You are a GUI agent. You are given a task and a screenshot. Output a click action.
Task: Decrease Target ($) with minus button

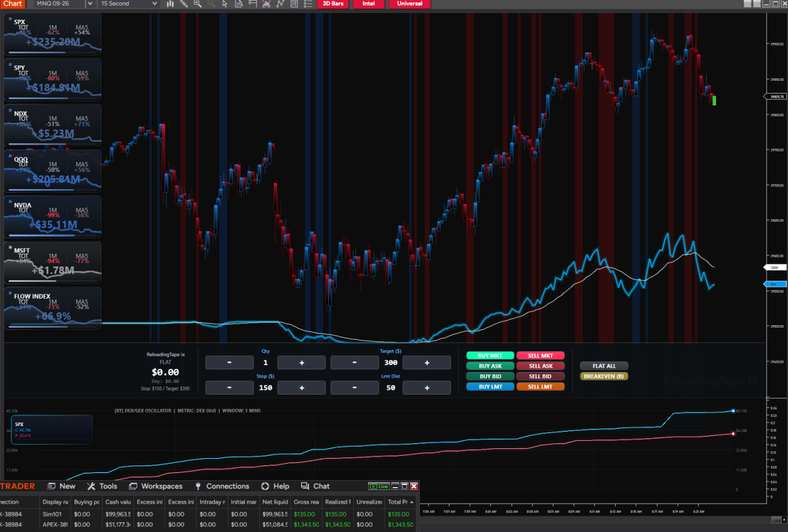pos(355,363)
